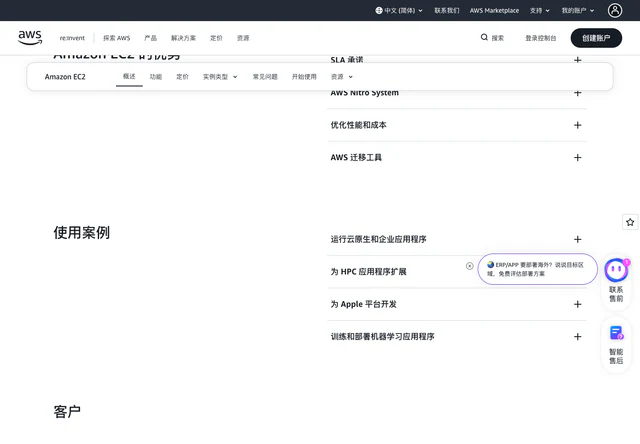Screen dimensions: 640x444
Task: Open the user profile avatar icon
Action: pos(615,10)
